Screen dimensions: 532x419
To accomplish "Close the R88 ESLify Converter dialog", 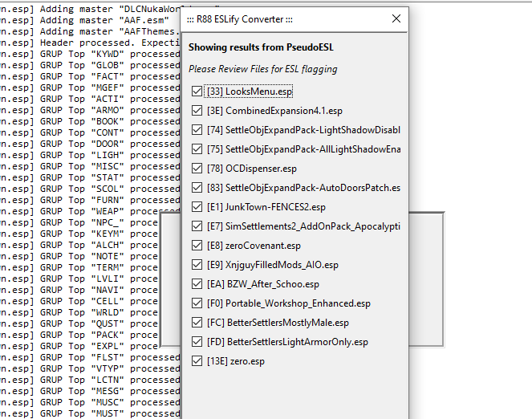I will pos(396,18).
